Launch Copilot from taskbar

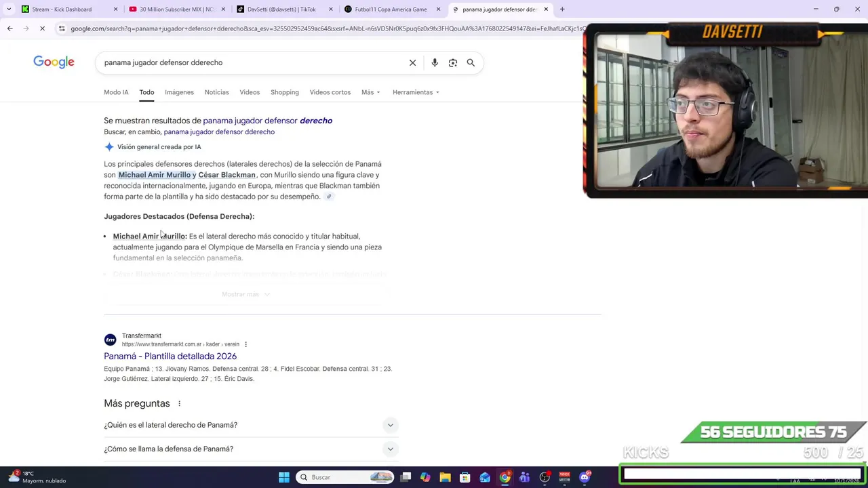[425, 477]
